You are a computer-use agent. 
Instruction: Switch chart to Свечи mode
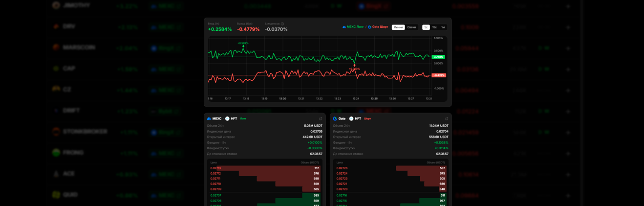pos(412,27)
